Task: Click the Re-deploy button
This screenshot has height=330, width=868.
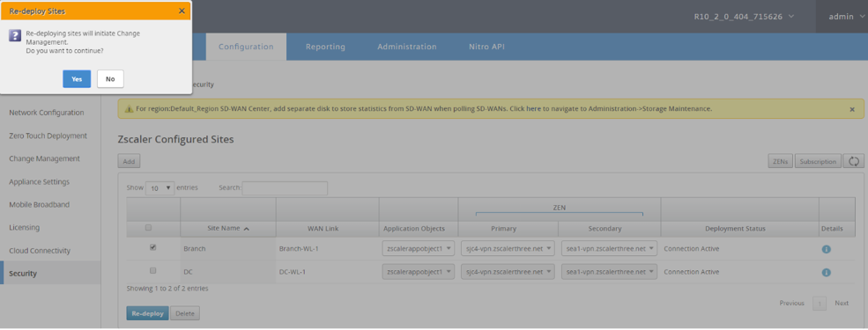Action: (147, 313)
